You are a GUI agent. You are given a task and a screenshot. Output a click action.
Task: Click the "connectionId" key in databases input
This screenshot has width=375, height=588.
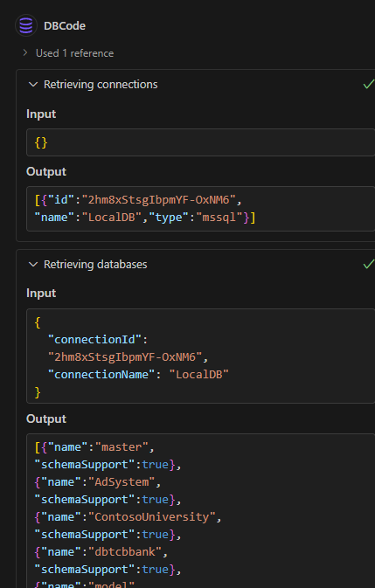click(x=95, y=339)
